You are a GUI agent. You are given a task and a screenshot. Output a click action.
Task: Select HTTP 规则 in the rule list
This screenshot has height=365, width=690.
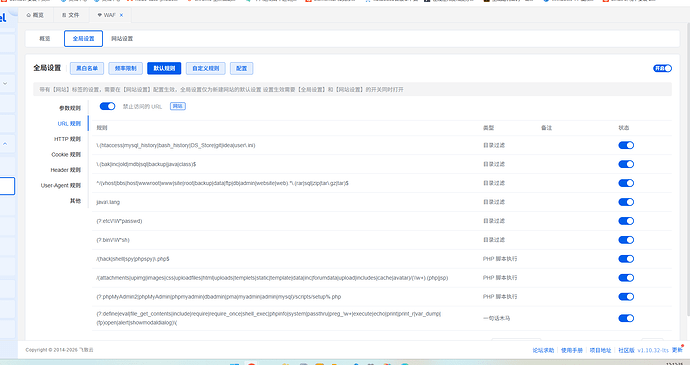67,139
